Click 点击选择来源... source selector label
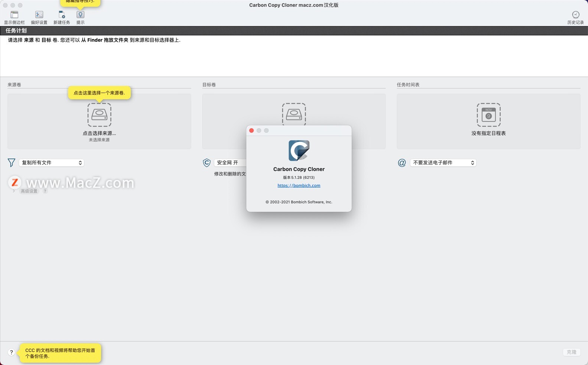This screenshot has height=365, width=588. click(99, 133)
